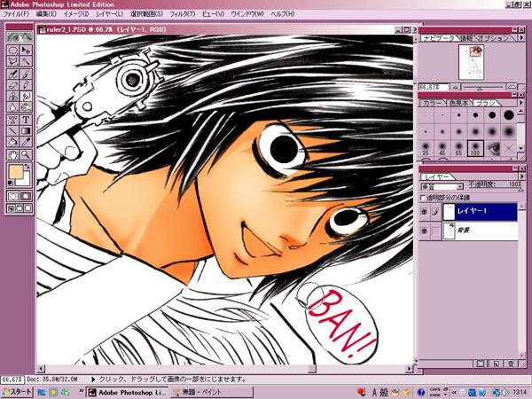
Task: Select the Pencil tool
Action: 26,85
